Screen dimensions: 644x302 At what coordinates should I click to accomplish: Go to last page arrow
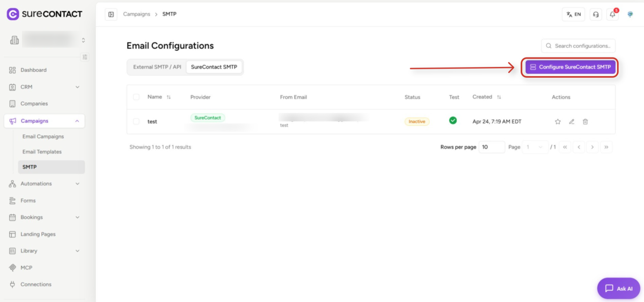(x=606, y=147)
